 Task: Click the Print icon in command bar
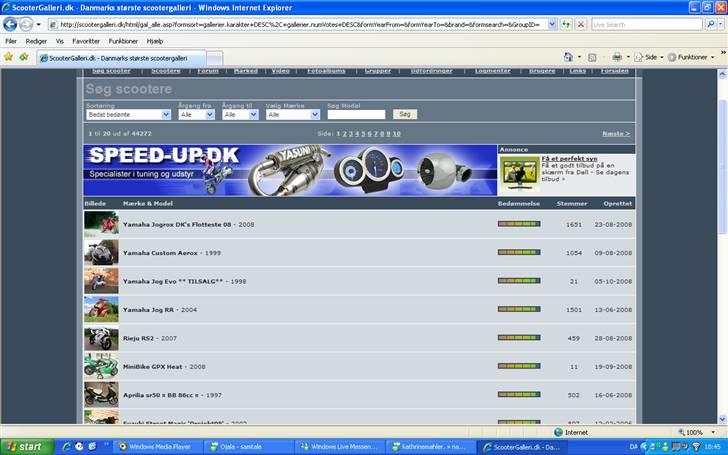point(617,57)
